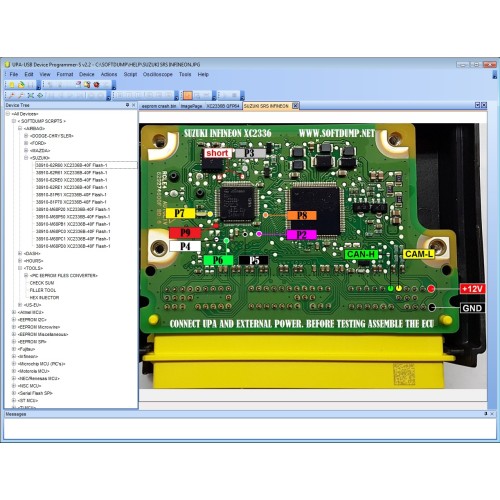Switch to the eeprom crash.bin tab
This screenshot has height=500, width=500.
point(159,106)
